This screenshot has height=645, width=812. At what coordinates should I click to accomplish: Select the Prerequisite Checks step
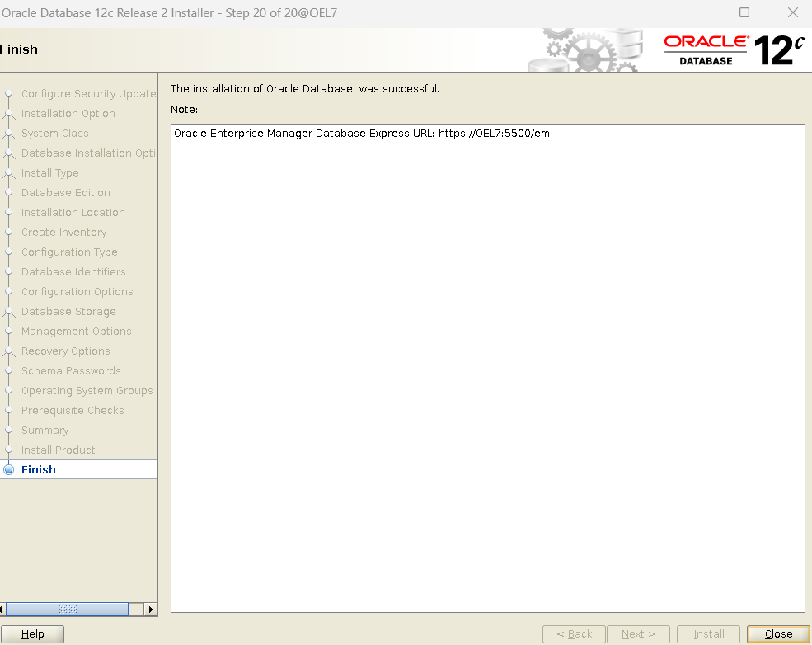click(73, 410)
